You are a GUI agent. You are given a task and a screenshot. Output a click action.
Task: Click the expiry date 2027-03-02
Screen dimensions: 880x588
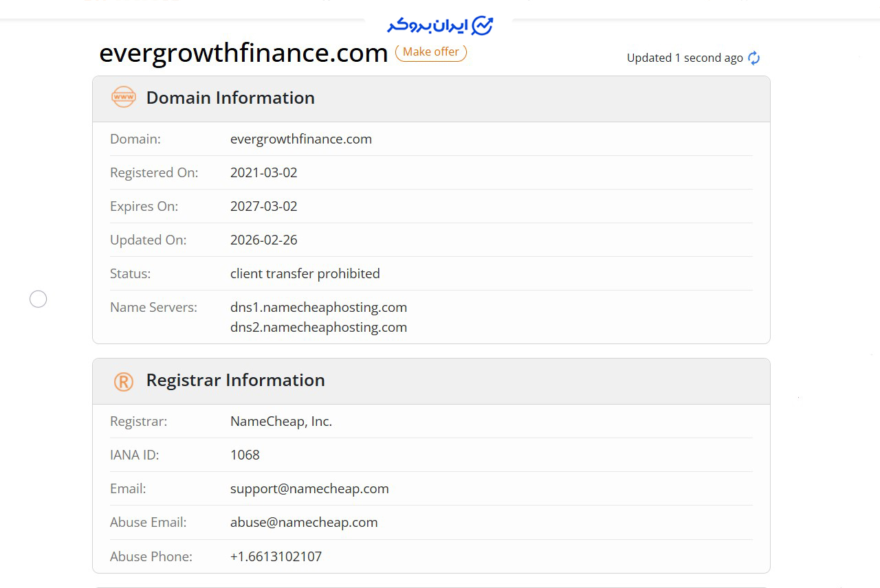264,206
